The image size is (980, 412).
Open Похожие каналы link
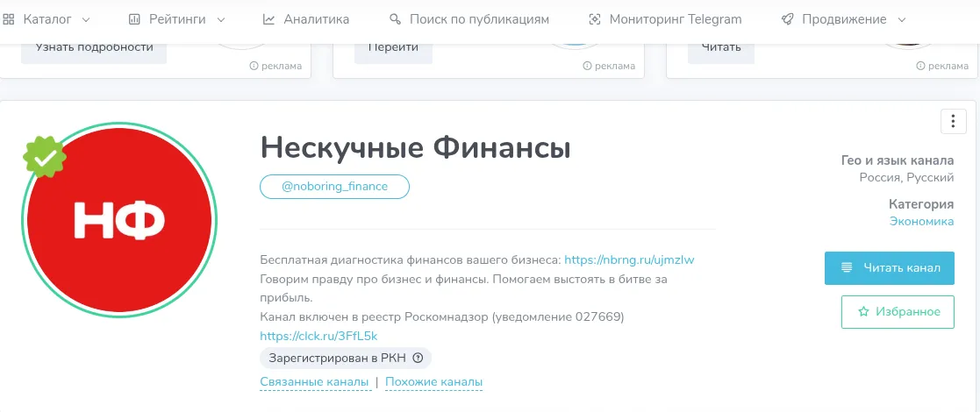pyautogui.click(x=433, y=381)
